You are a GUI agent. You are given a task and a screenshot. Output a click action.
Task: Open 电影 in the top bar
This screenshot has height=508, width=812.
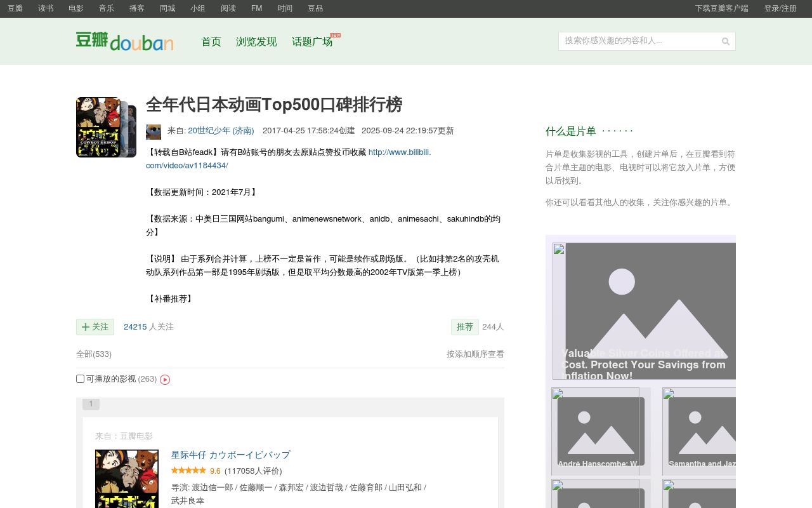point(76,8)
